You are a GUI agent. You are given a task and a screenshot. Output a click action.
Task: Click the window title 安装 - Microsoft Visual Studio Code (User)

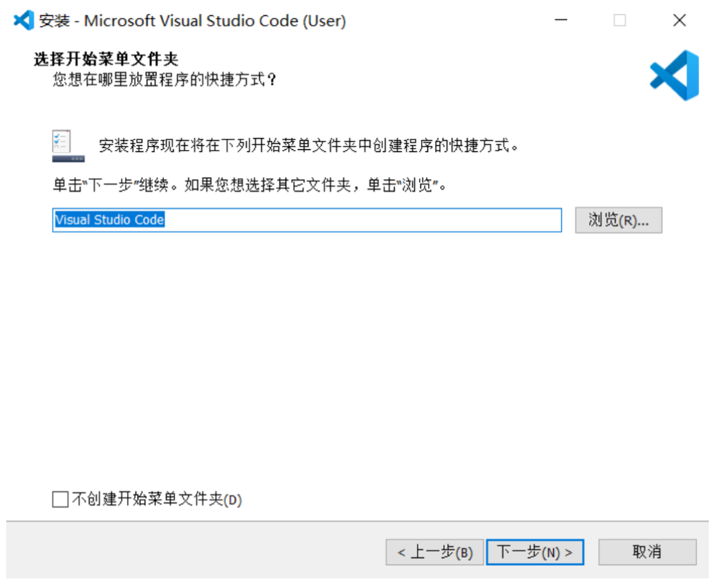[x=192, y=21]
